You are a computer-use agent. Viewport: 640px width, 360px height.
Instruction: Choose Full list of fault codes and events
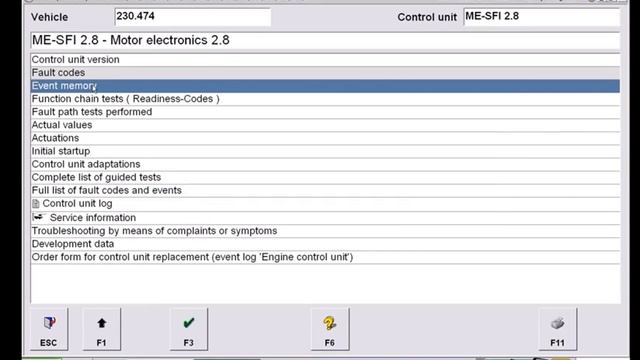325,190
